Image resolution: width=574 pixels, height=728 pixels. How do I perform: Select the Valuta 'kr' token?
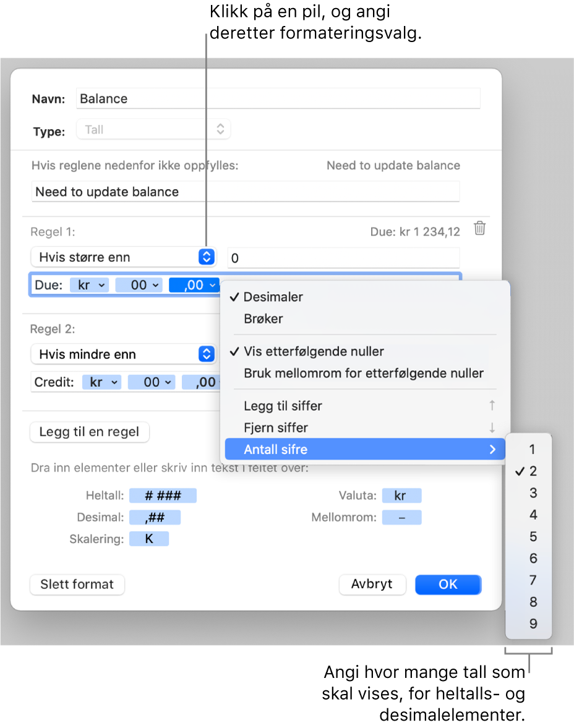pos(402,496)
